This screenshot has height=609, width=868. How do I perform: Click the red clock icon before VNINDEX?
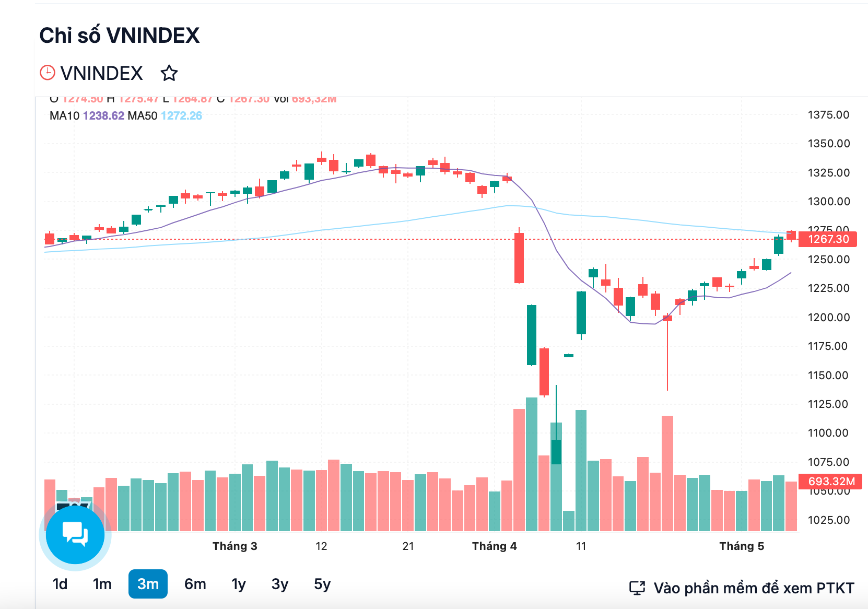[48, 73]
